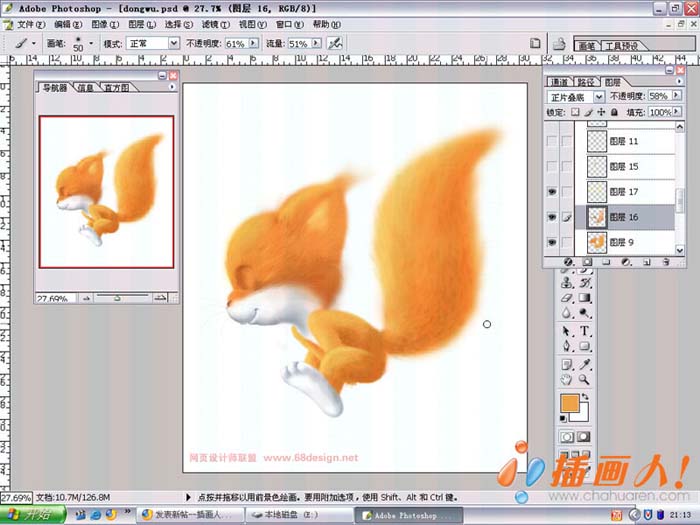Switch to quick mask mode

pyautogui.click(x=584, y=437)
